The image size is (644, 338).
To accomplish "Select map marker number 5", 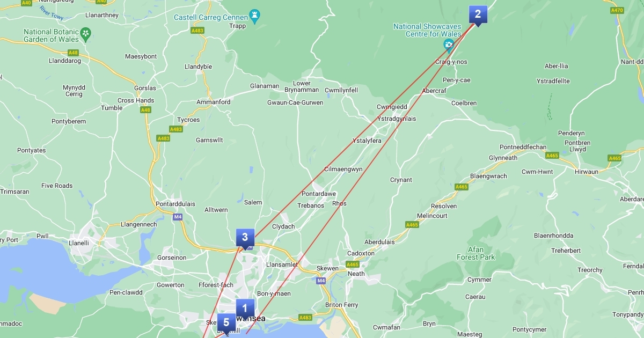I will 226,323.
